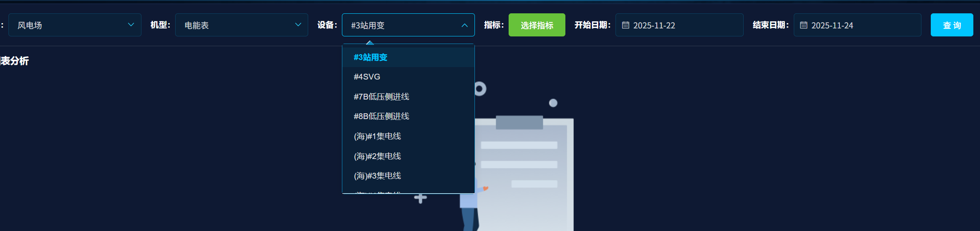The image size is (980, 231).
Task: Pick the #8B低压侧进线 option
Action: pyautogui.click(x=381, y=116)
